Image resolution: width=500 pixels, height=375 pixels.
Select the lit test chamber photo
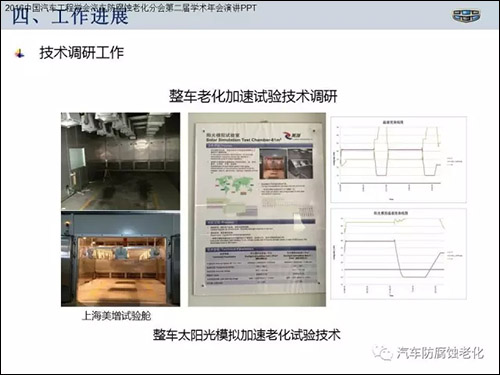[x=120, y=259]
